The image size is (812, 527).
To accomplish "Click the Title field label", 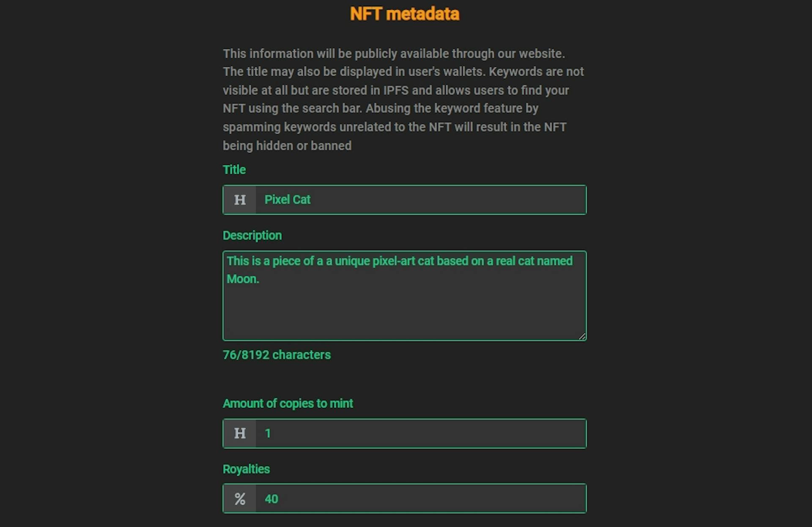I will [234, 170].
